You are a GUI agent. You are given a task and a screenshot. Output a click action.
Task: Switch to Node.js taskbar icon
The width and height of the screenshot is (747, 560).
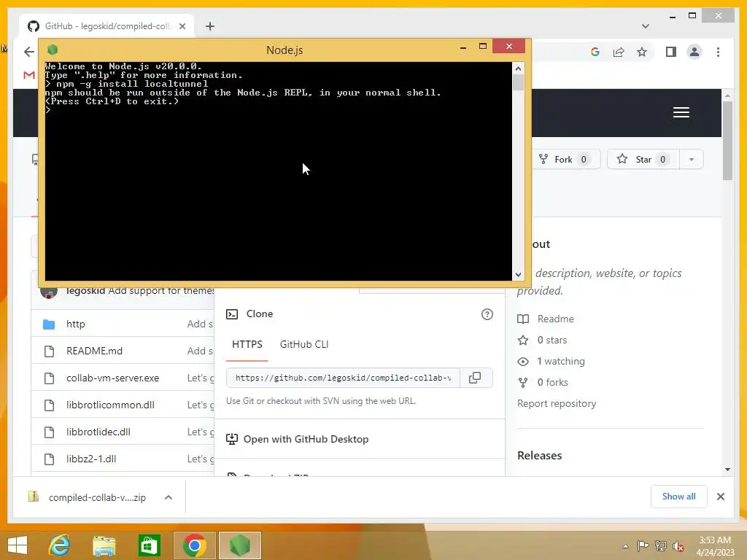[240, 545]
